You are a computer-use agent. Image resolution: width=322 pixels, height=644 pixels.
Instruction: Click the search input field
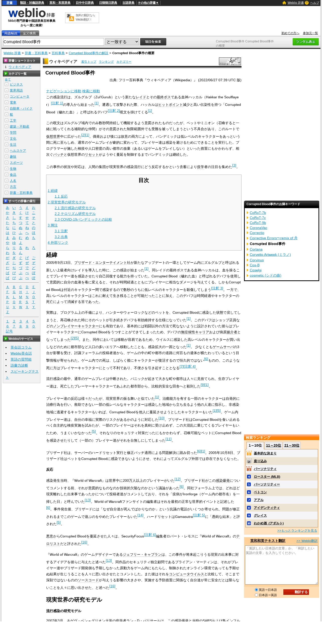pos(53,42)
